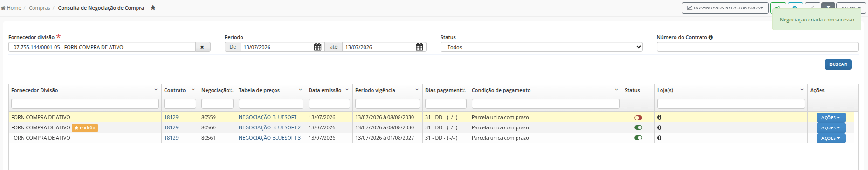Open the até date calendar picker
The height and width of the screenshot is (170, 868).
tap(419, 47)
